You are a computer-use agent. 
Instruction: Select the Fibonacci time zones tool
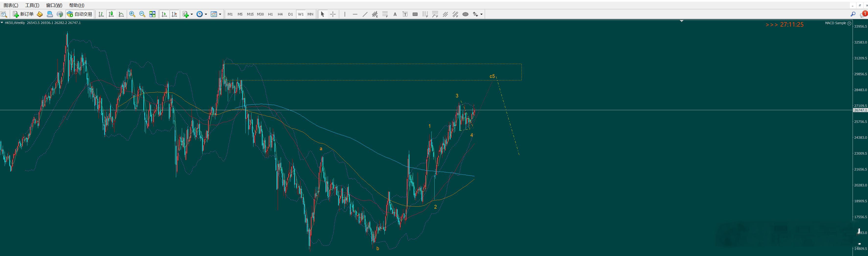click(425, 14)
